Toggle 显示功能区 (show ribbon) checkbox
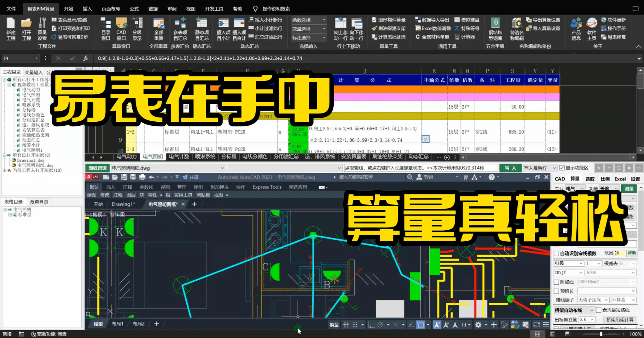This screenshot has width=644, height=338. 562,168
